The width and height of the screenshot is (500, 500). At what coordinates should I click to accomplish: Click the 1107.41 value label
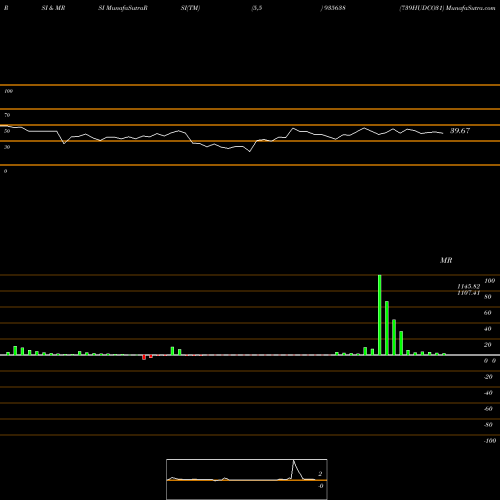point(468,293)
